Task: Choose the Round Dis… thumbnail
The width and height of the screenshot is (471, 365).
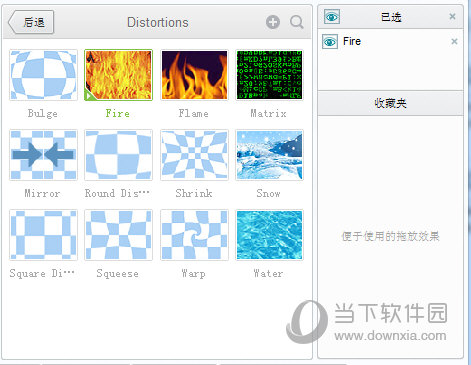Action: pos(118,155)
